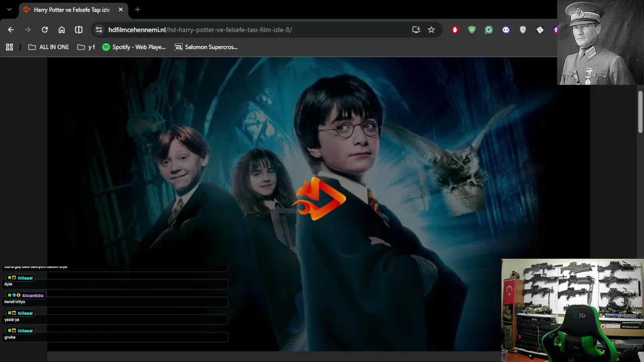Open the red hand blocker extension
The image size is (644, 362).
[455, 30]
